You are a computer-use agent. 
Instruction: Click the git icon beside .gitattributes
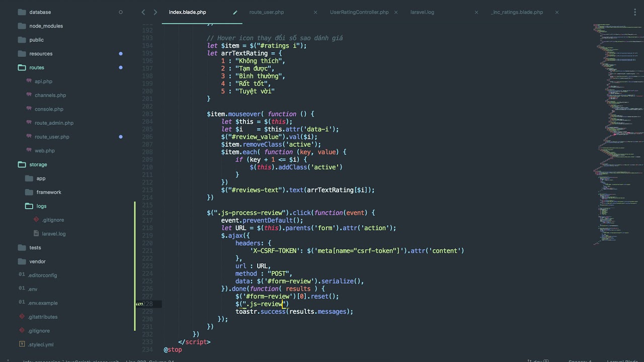coord(22,317)
